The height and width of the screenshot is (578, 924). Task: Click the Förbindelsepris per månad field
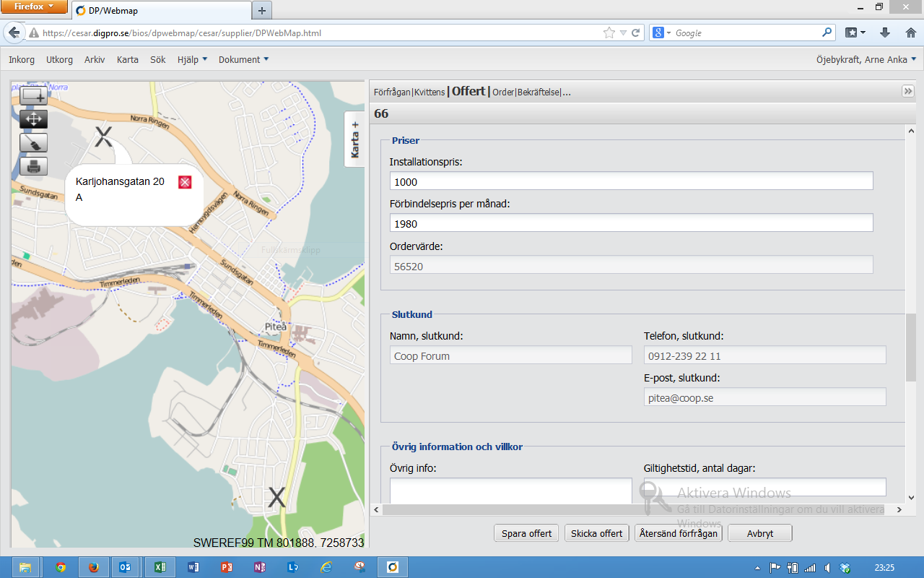pyautogui.click(x=631, y=223)
